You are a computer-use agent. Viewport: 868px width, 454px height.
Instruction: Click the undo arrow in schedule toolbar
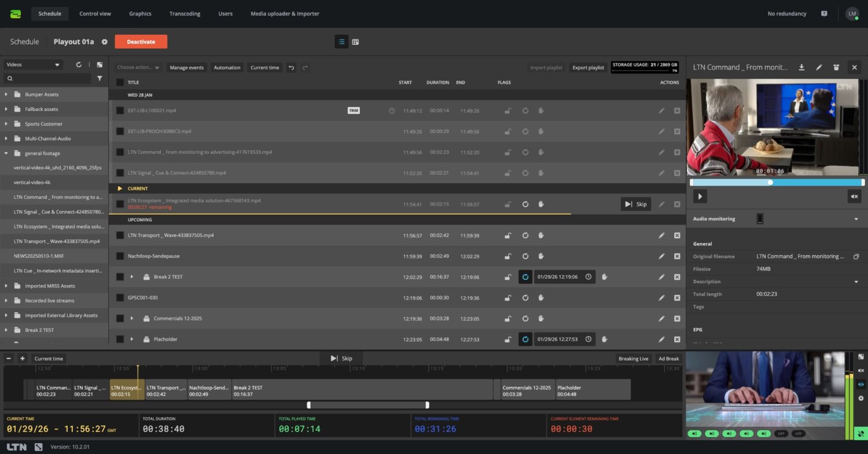coord(292,68)
